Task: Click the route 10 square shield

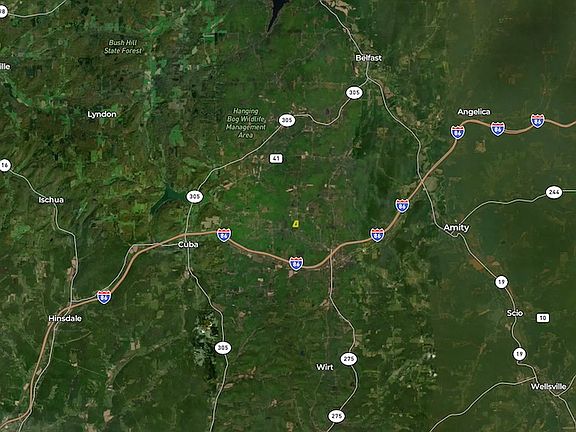Action: click(x=543, y=318)
